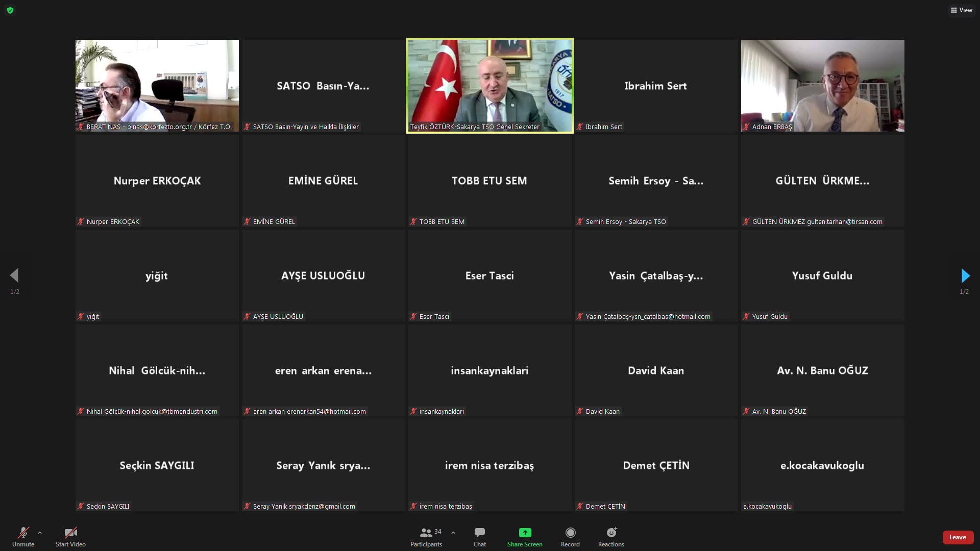Expand the Participants options chevron

453,533
